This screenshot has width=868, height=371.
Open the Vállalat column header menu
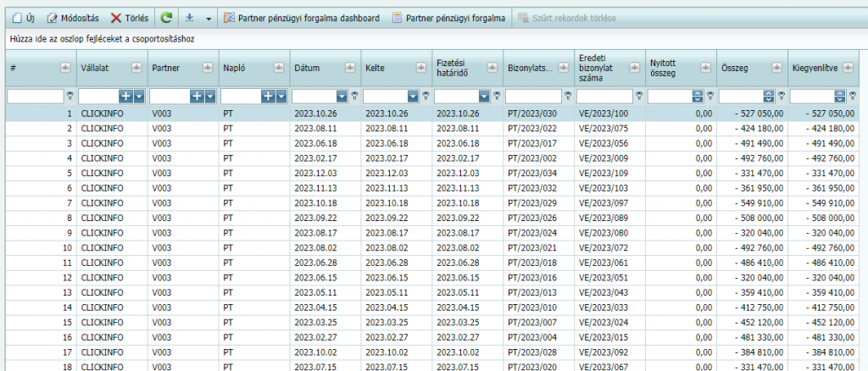[136, 67]
